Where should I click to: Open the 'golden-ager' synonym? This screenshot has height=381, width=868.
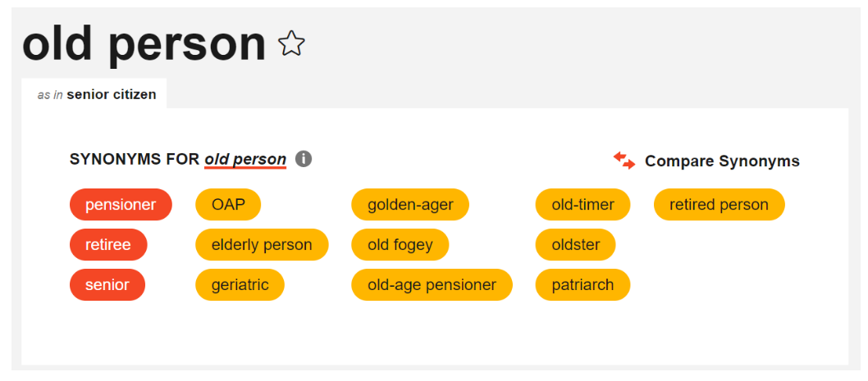[410, 205]
